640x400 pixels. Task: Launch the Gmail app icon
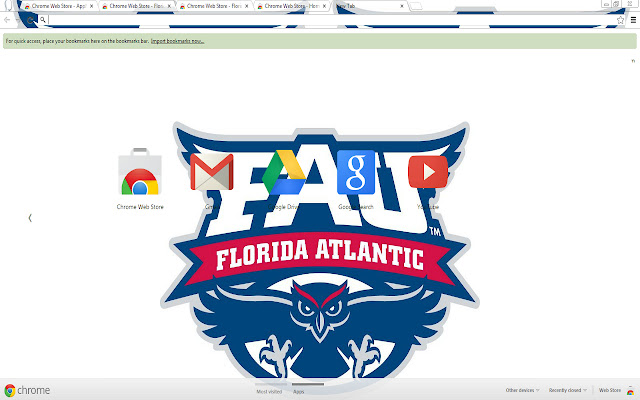pyautogui.click(x=211, y=172)
